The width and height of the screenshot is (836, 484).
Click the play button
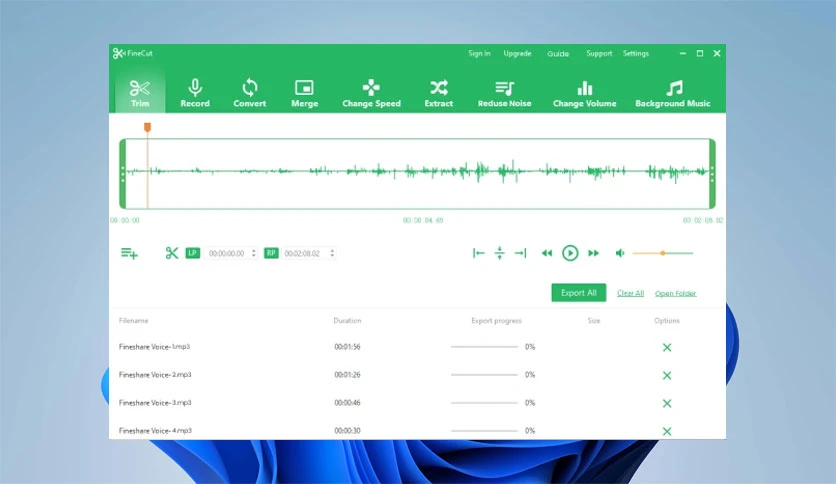(570, 253)
